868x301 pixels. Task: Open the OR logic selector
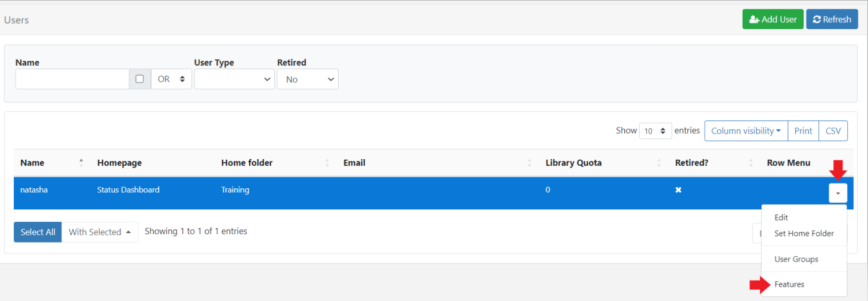click(171, 79)
